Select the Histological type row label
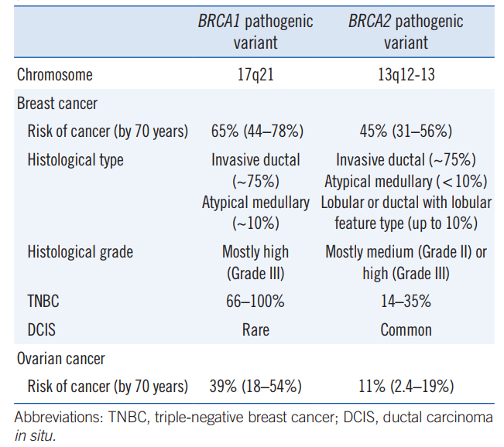The width and height of the screenshot is (504, 447). point(75,161)
